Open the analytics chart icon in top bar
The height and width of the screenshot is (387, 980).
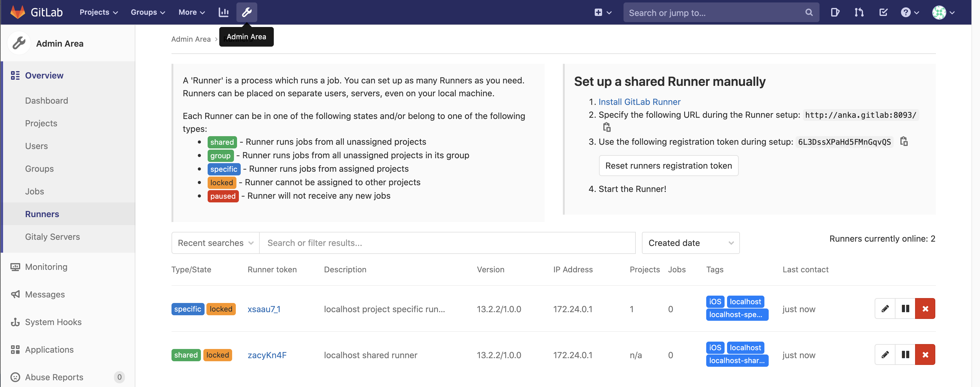[223, 12]
